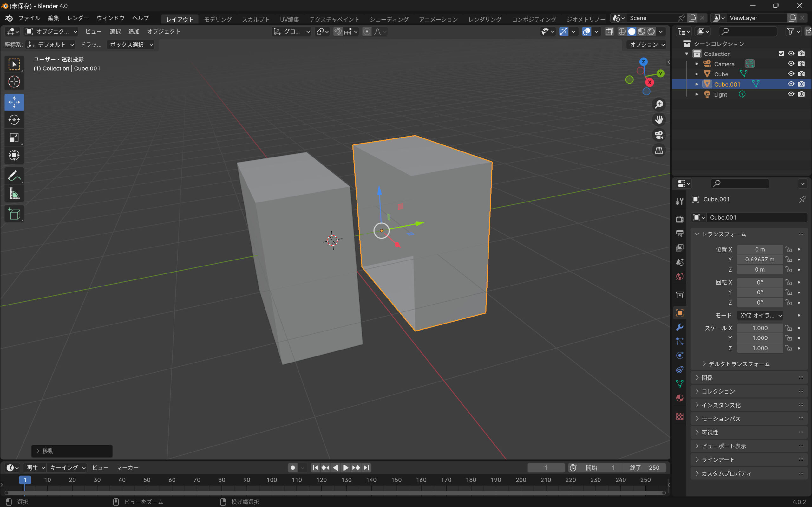Viewport: 812px width, 507px height.
Task: Expand the Camera item in outliner
Action: pos(697,64)
